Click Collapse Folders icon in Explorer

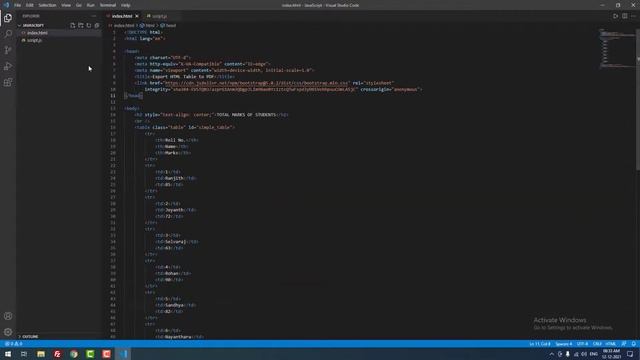tap(97, 25)
